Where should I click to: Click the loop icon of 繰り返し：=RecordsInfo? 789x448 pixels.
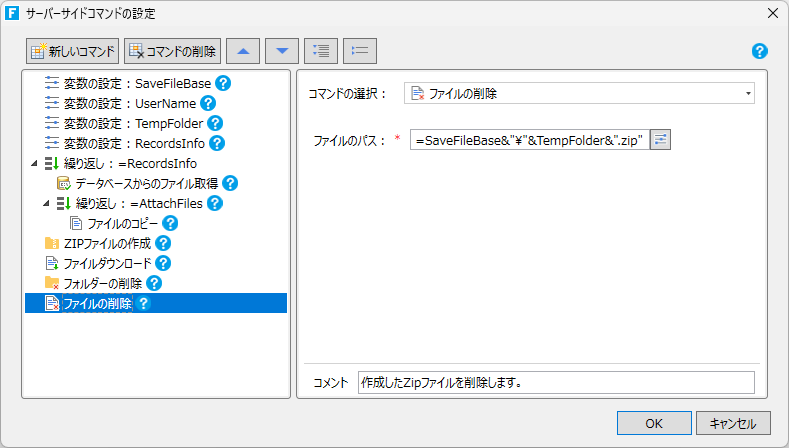click(x=52, y=163)
